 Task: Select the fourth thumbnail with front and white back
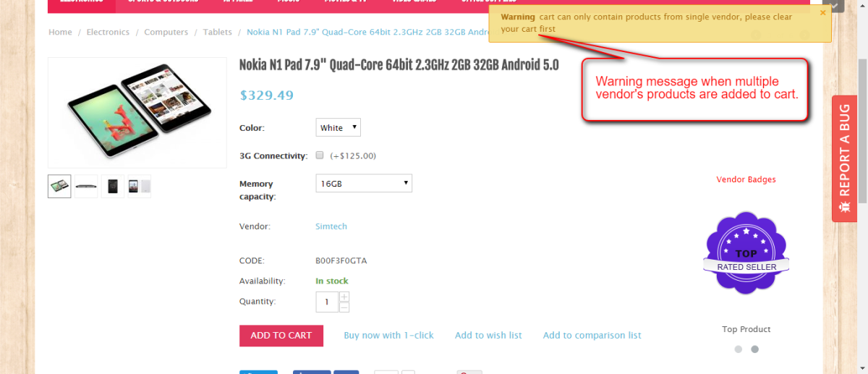click(x=140, y=186)
